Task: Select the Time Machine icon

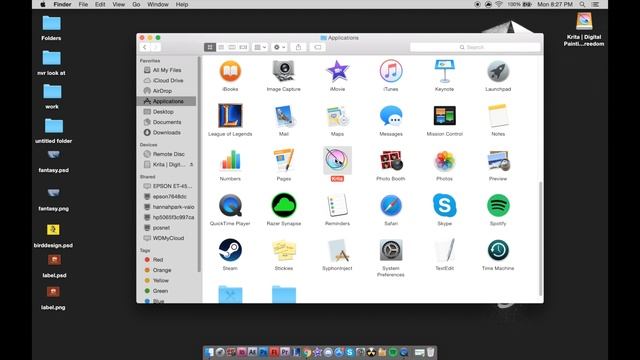Action: (498, 250)
